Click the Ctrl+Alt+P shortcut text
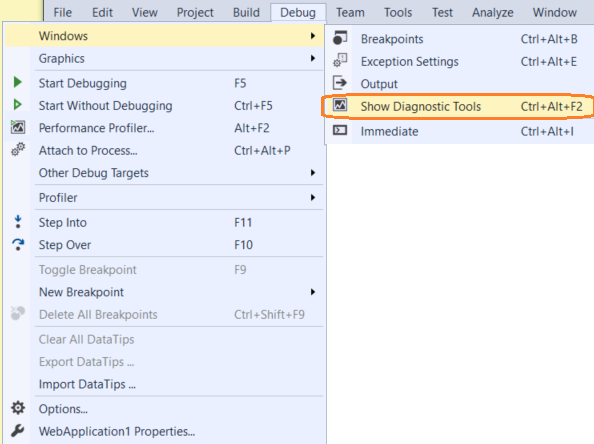The image size is (594, 444). click(262, 150)
